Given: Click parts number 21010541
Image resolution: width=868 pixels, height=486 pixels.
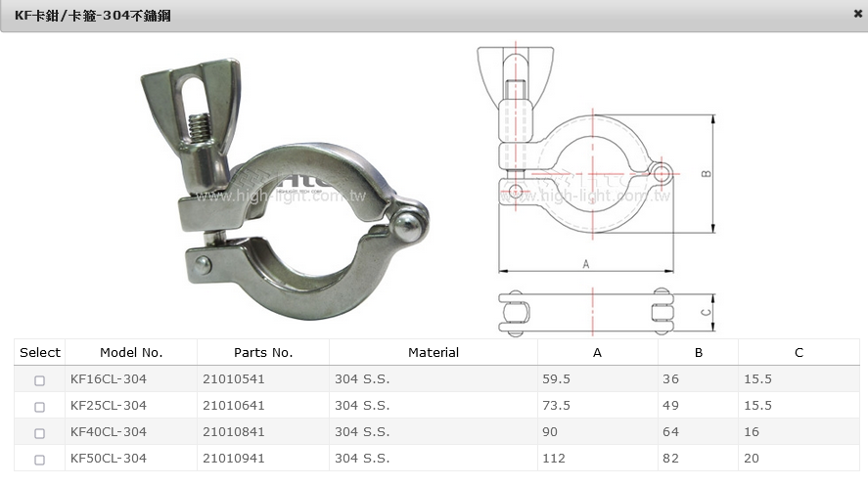Looking at the screenshot, I should (x=233, y=378).
